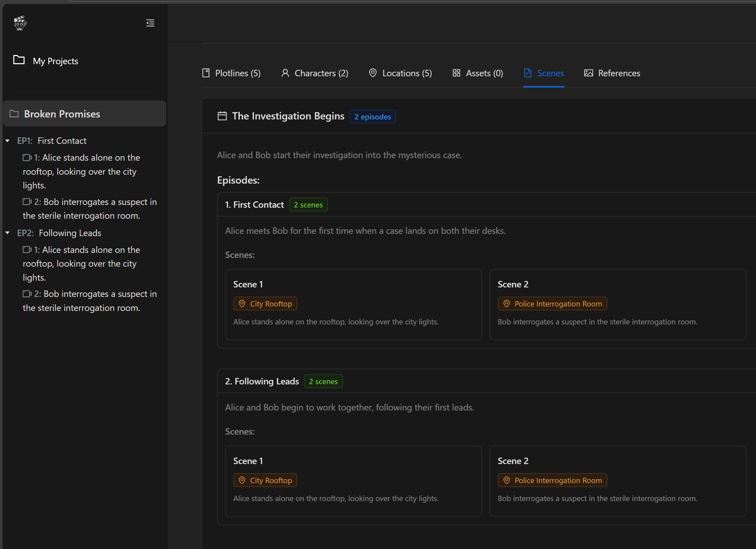Click camera icon of EP2 scene 2
Image resolution: width=756 pixels, height=549 pixels.
(x=27, y=294)
